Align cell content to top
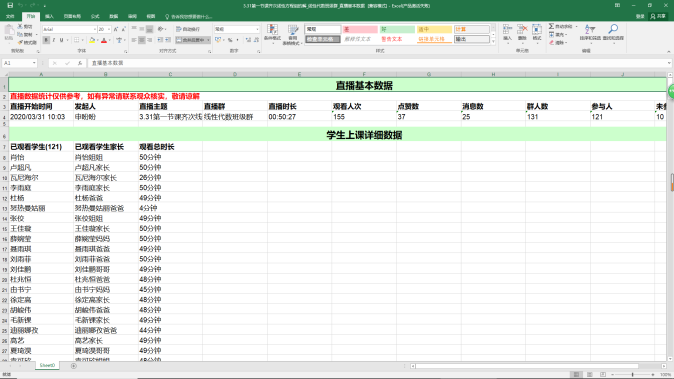674x379 pixels. (134, 29)
